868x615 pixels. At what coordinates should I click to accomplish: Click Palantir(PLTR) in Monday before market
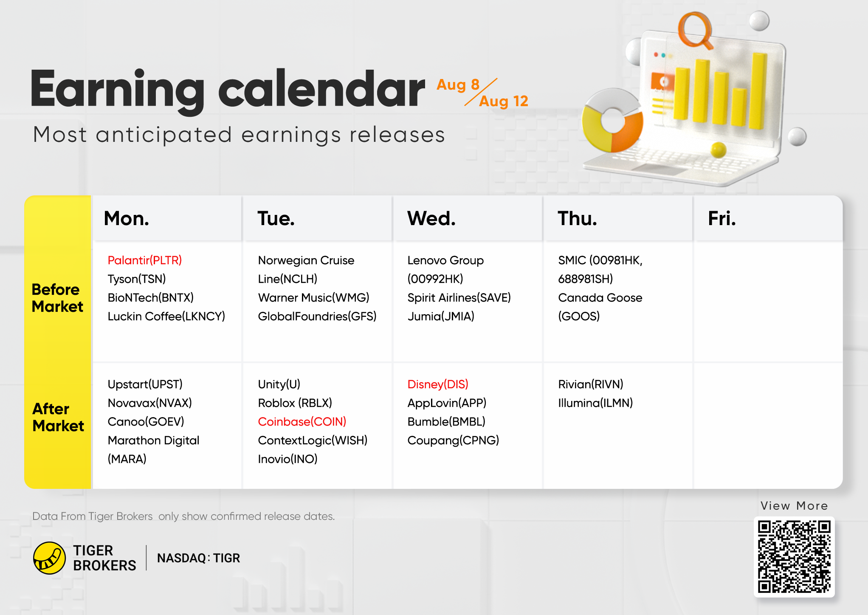(144, 260)
